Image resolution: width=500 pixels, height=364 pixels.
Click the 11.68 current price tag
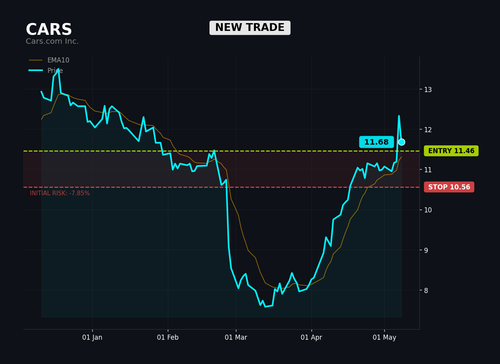(x=376, y=142)
